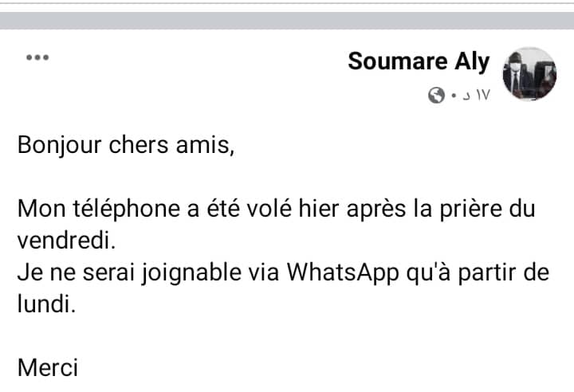
Task: Click the word 'WhatsApp' in the post
Action: pos(343,273)
